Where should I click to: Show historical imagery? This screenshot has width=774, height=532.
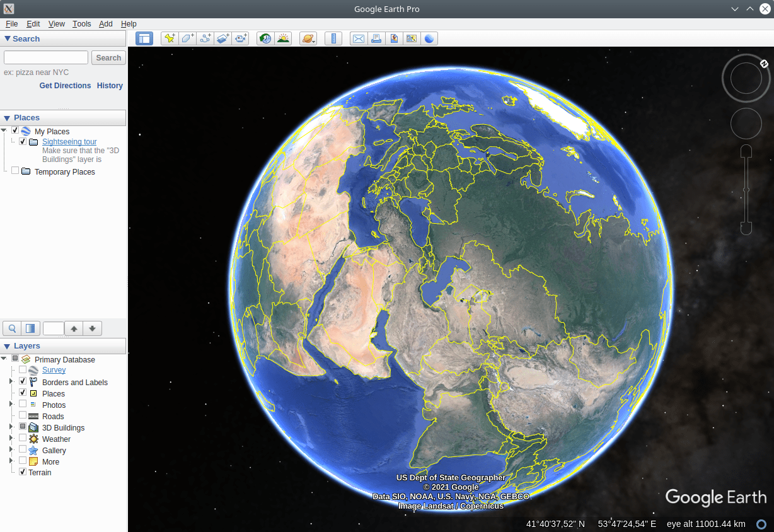click(x=265, y=38)
